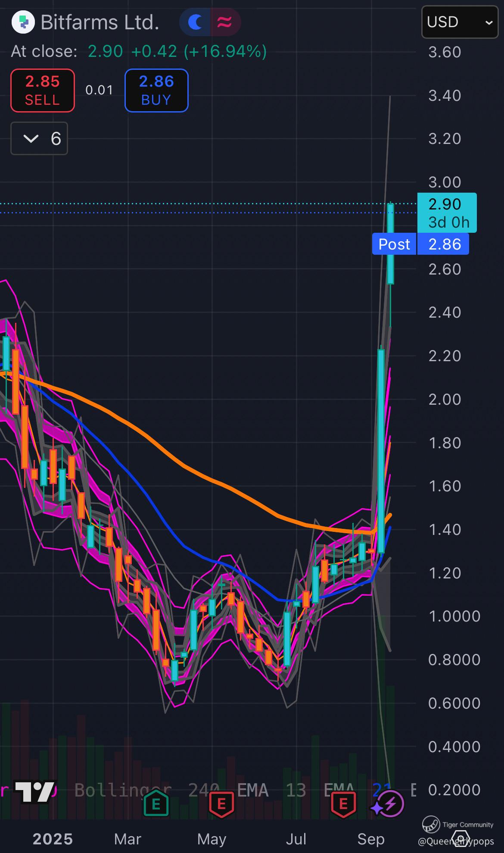Tap the TradingView logo
Image resolution: width=504 pixels, height=853 pixels.
[34, 791]
